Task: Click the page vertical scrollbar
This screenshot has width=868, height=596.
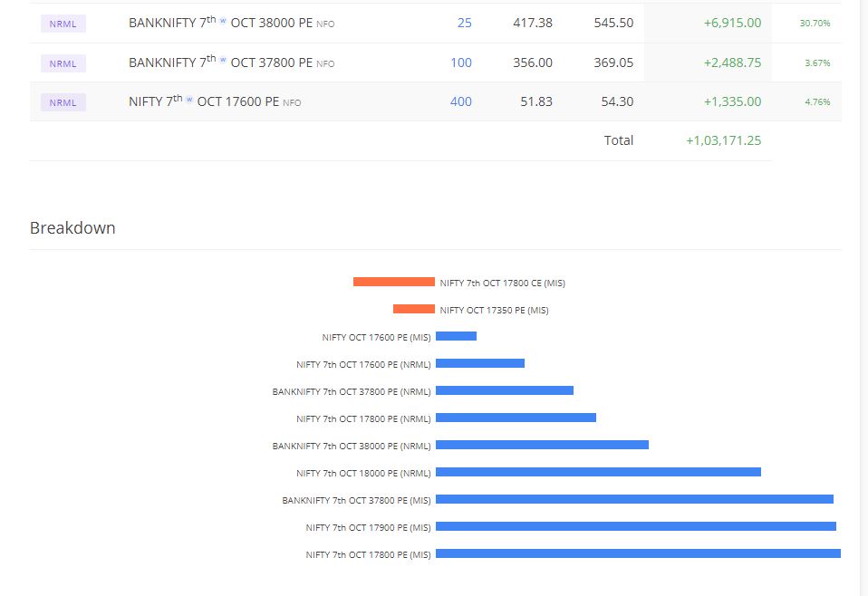Action: click(x=864, y=298)
